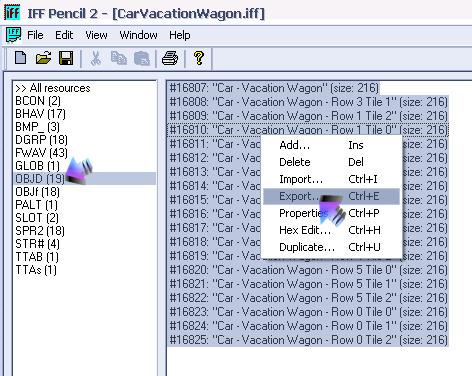
Task: Select resource #16823 Row 0 Tile 0
Action: 308,312
